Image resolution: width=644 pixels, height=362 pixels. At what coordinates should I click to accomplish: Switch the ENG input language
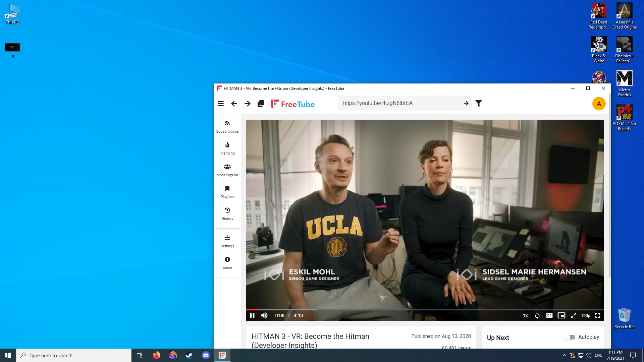coord(598,355)
